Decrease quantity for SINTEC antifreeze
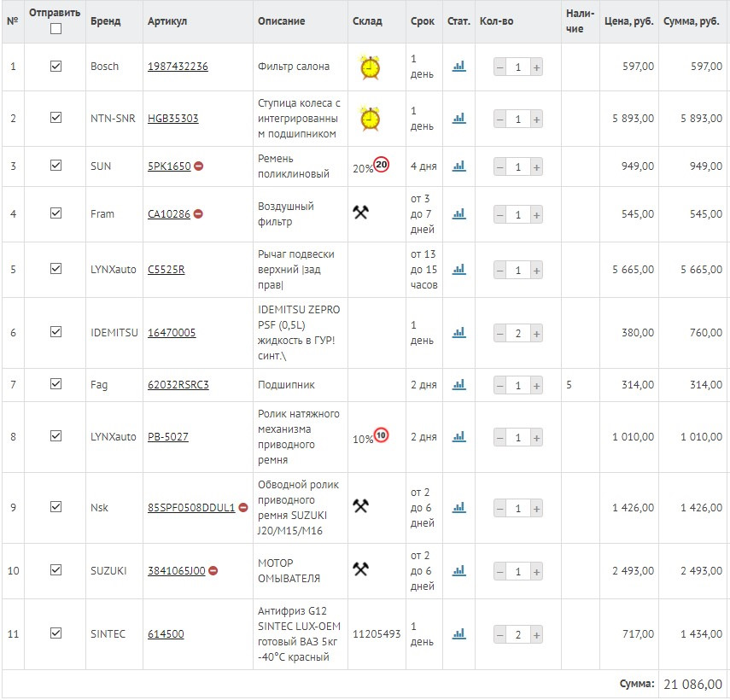730x700 pixels. click(x=500, y=635)
